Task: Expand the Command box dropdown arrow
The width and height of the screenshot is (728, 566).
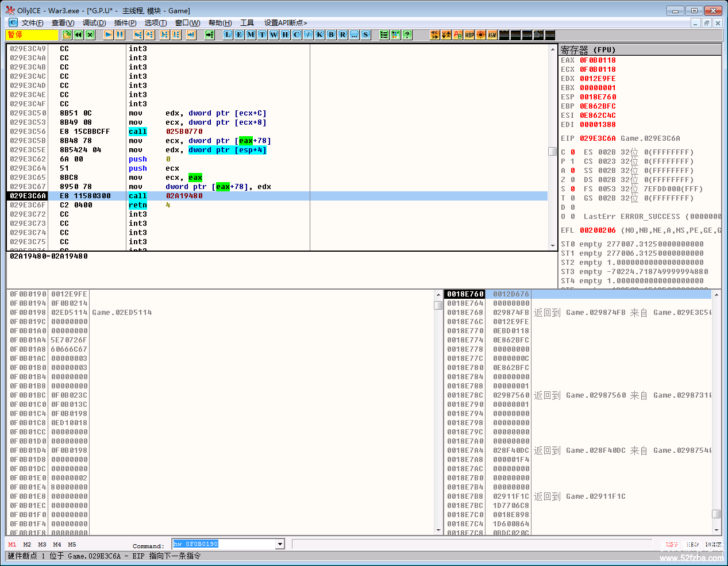Action: tap(280, 544)
